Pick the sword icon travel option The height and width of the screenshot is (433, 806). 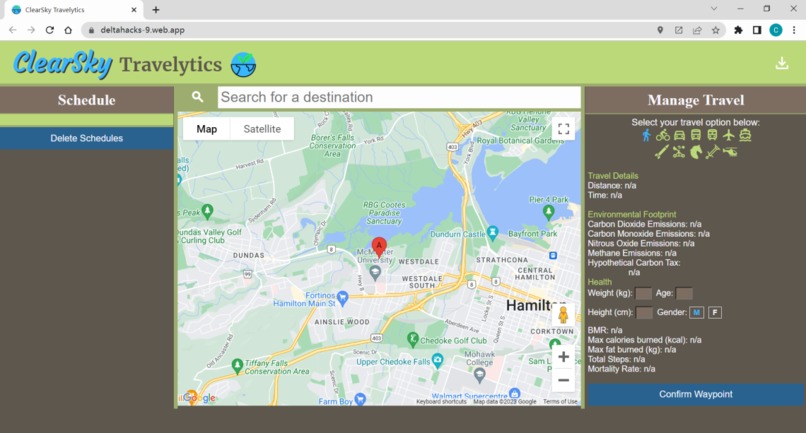pos(712,152)
